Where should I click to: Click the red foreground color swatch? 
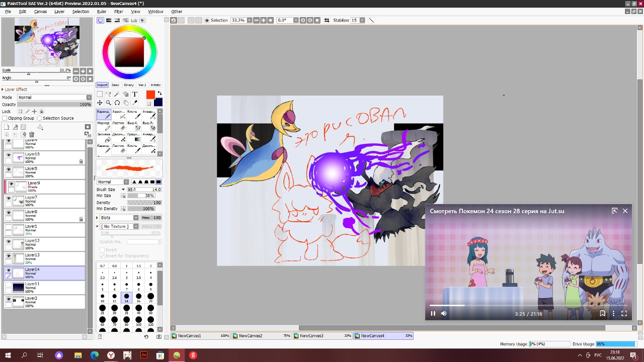click(150, 95)
